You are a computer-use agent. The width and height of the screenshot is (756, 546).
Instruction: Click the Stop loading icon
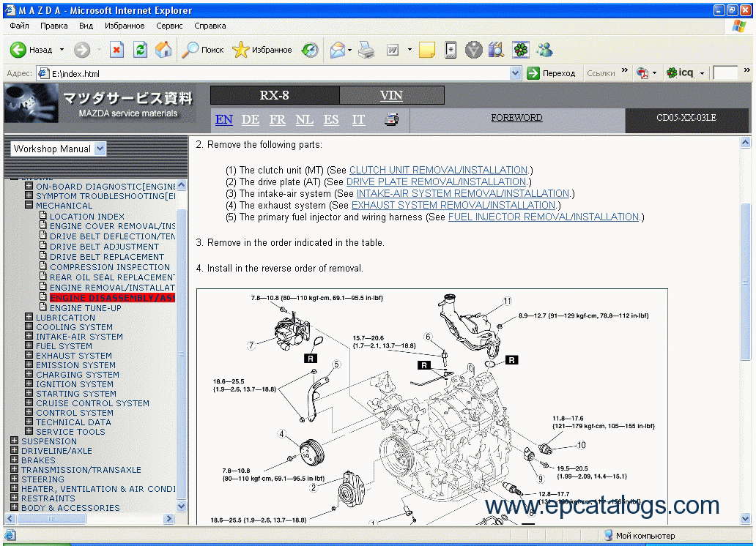pos(116,50)
